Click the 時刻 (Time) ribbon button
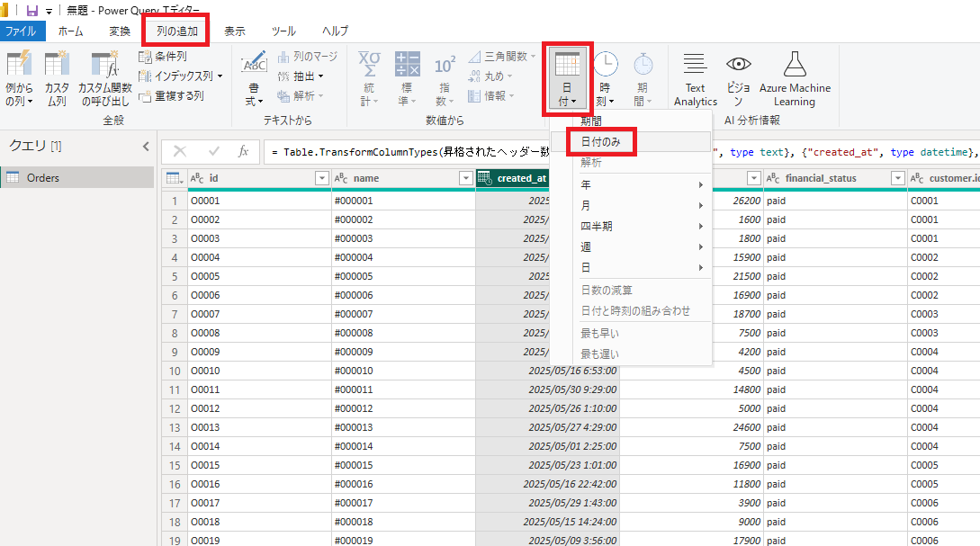This screenshot has height=546, width=980. click(605, 79)
